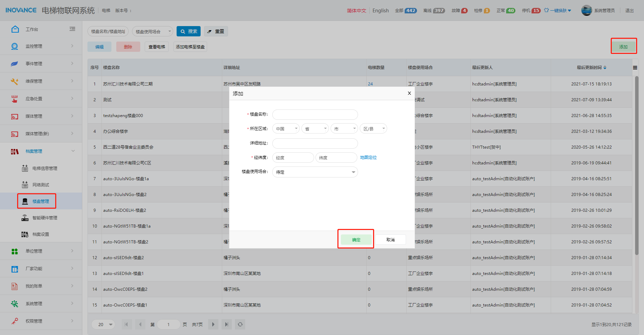The width and height of the screenshot is (644, 335).
Task: Go to the next page of results
Action: [213, 324]
